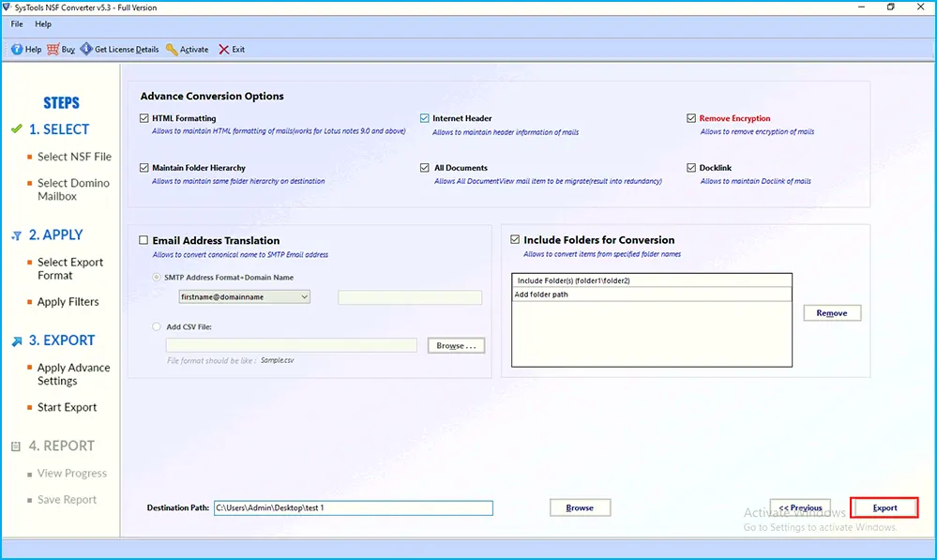Click the Advance Conversion Options heading
The image size is (937, 560).
(212, 97)
